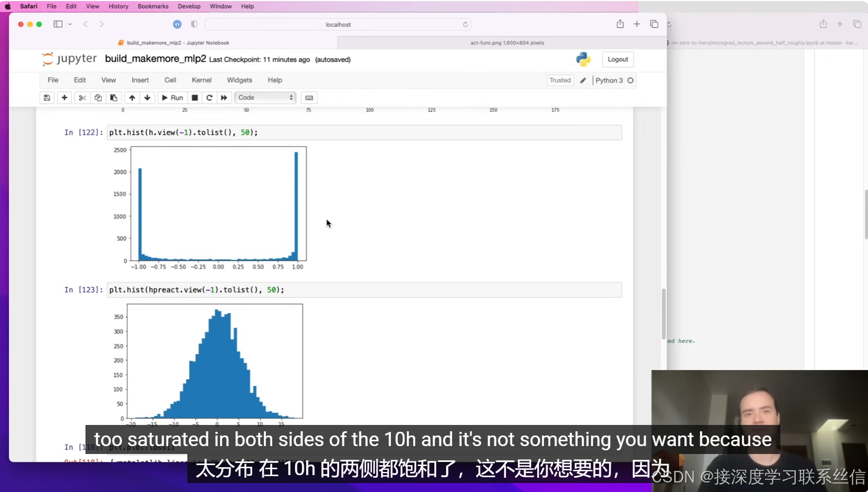The width and height of the screenshot is (868, 492).
Task: Open the History menu in menu bar
Action: coord(118,6)
